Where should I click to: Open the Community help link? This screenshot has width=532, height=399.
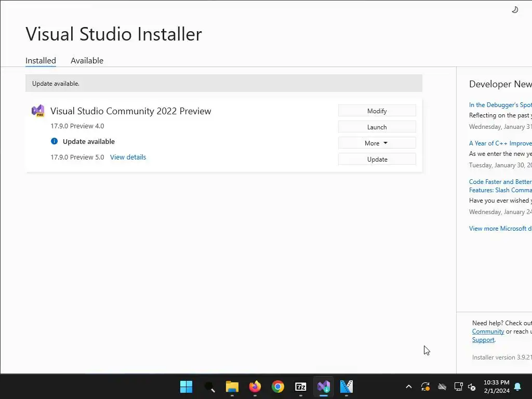488,331
